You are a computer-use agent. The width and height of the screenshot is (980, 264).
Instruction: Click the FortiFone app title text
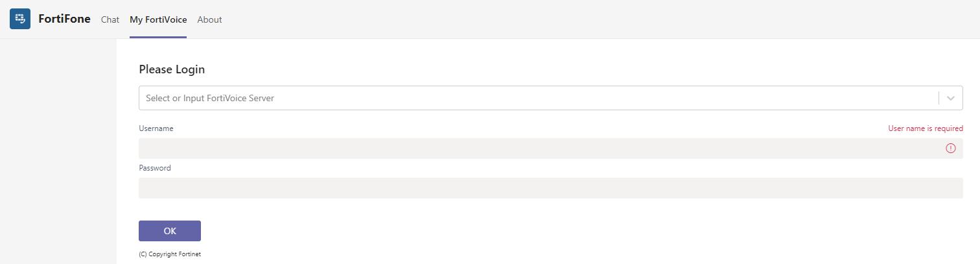tap(65, 19)
